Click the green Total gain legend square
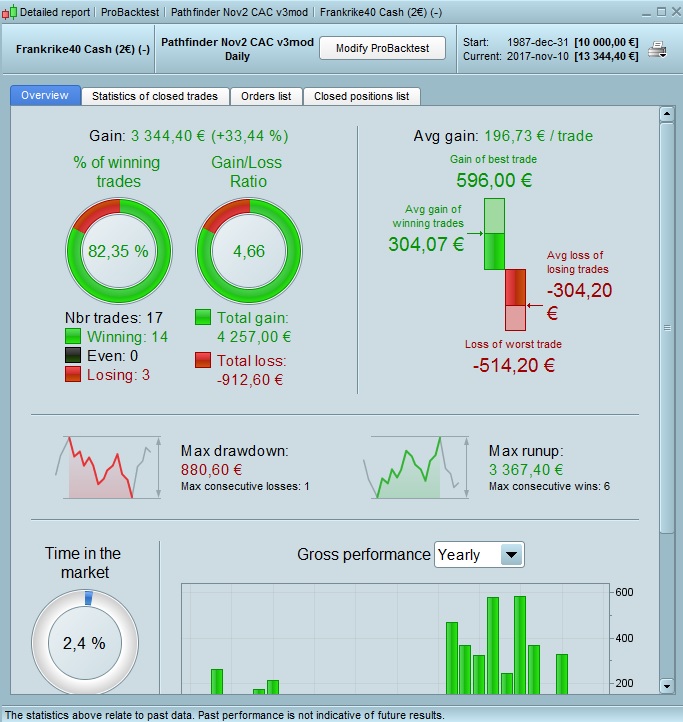 coord(203,317)
